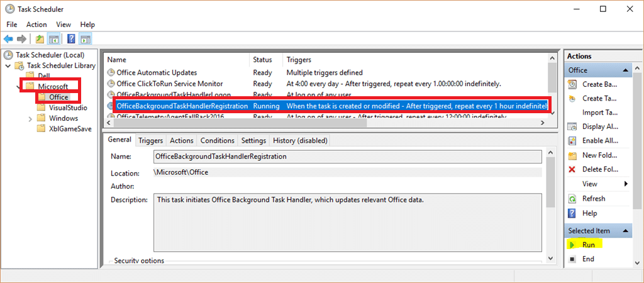The image size is (644, 283).
Task: Click the Up One Level folder icon
Action: [40, 39]
